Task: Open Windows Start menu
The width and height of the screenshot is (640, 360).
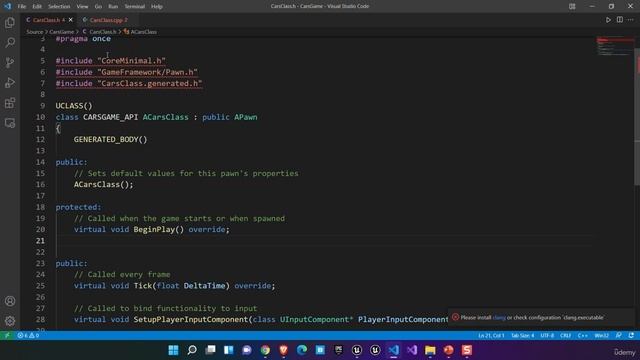Action: click(x=173, y=350)
